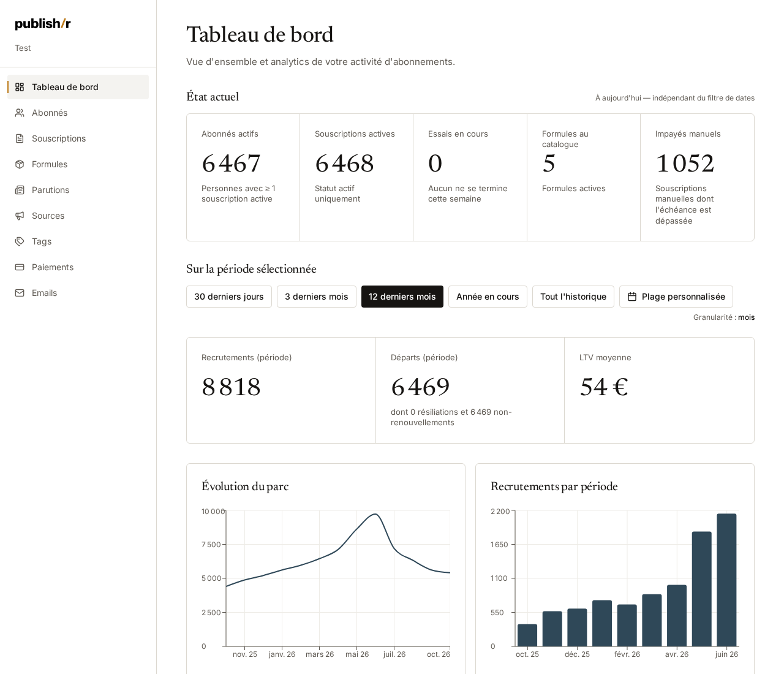The image size is (784, 674).
Task: Open the Plage personnalisée date picker
Action: click(676, 297)
